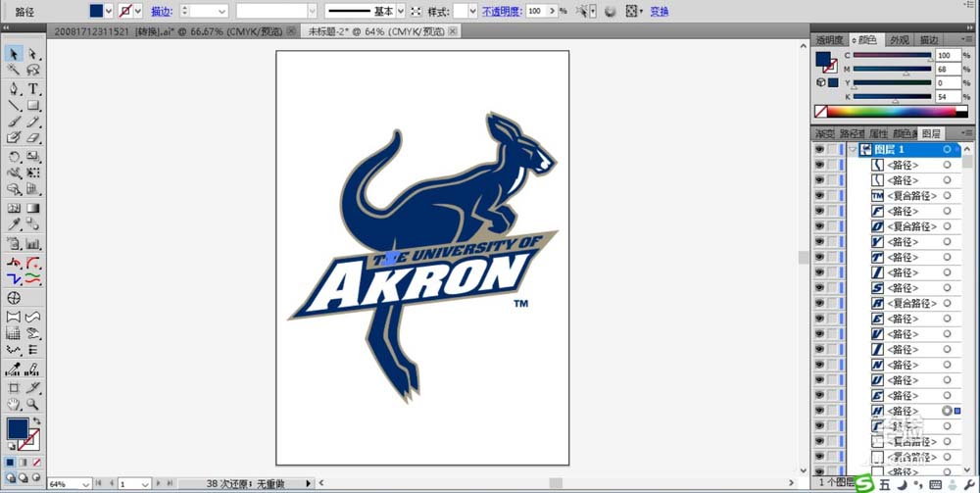
Task: Switch to the 外观 panel tab
Action: click(899, 40)
